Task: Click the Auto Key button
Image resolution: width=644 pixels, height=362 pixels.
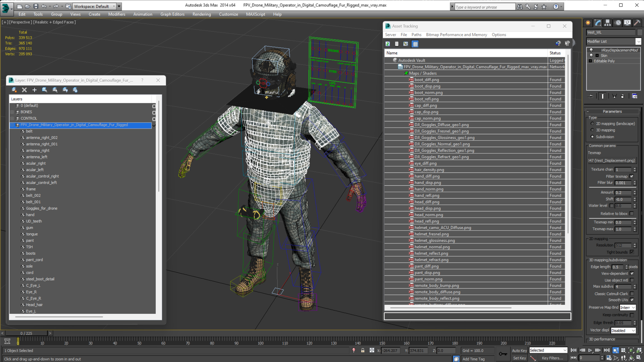Action: [519, 350]
